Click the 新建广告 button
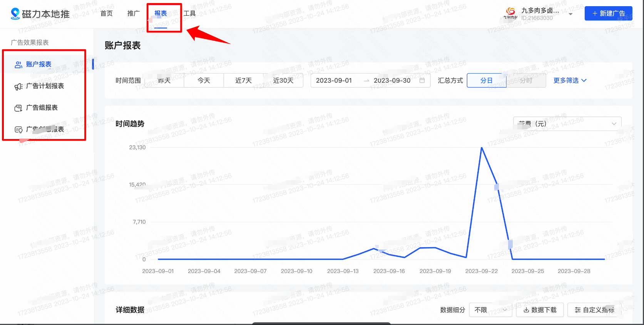 [608, 13]
